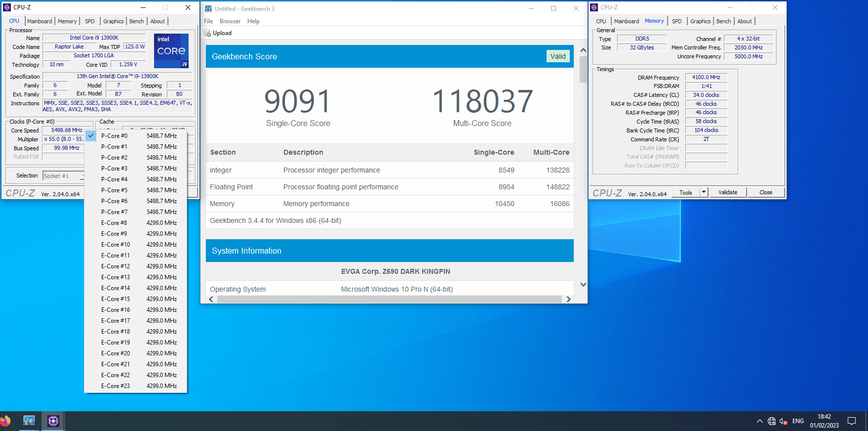Click horizontal scroll left arrow in Geekbench

211,299
